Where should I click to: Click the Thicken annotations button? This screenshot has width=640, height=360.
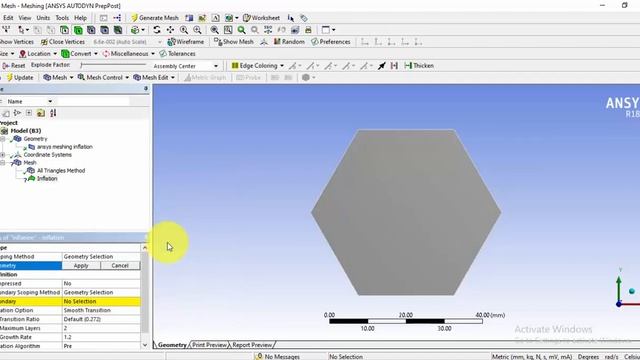[x=419, y=66]
